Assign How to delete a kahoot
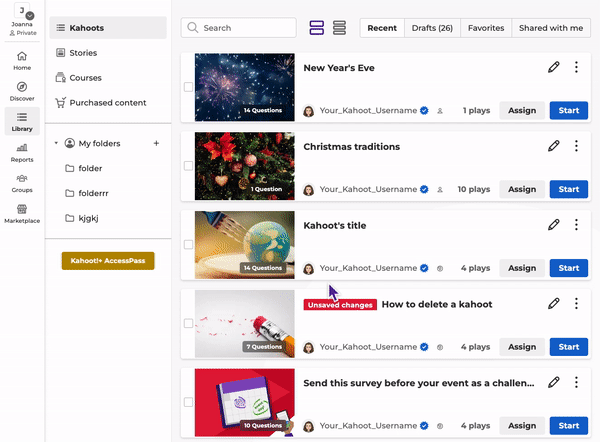 [522, 347]
